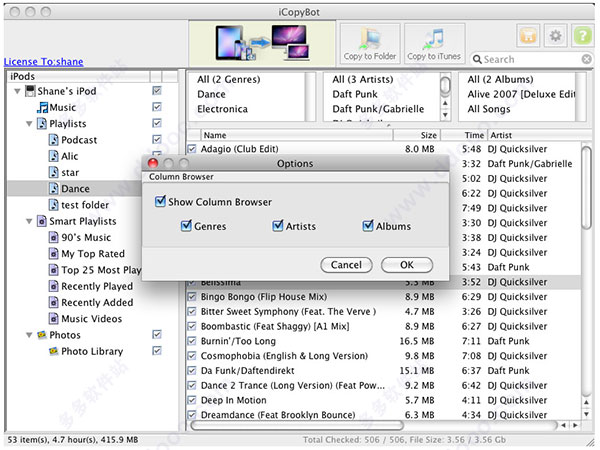Viewport: 600px width, 450px height.
Task: Toggle the checkbox for Shane's iPod
Action: coord(157,91)
